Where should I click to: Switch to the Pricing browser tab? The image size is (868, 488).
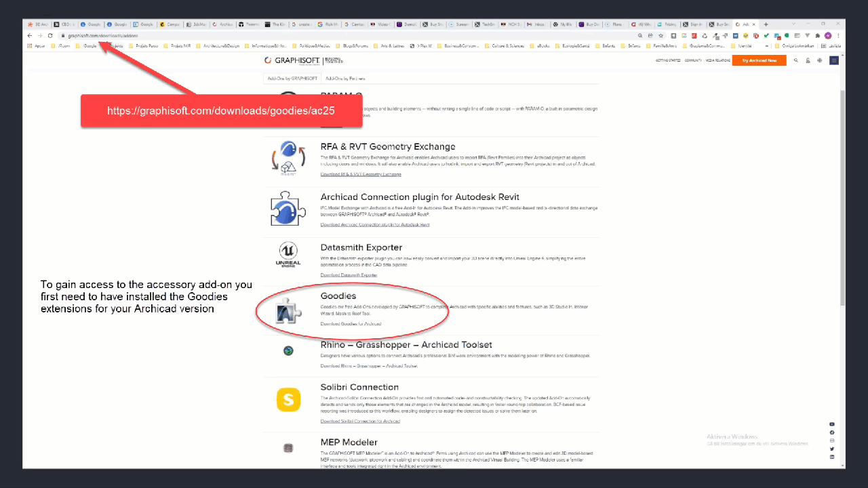click(x=669, y=24)
